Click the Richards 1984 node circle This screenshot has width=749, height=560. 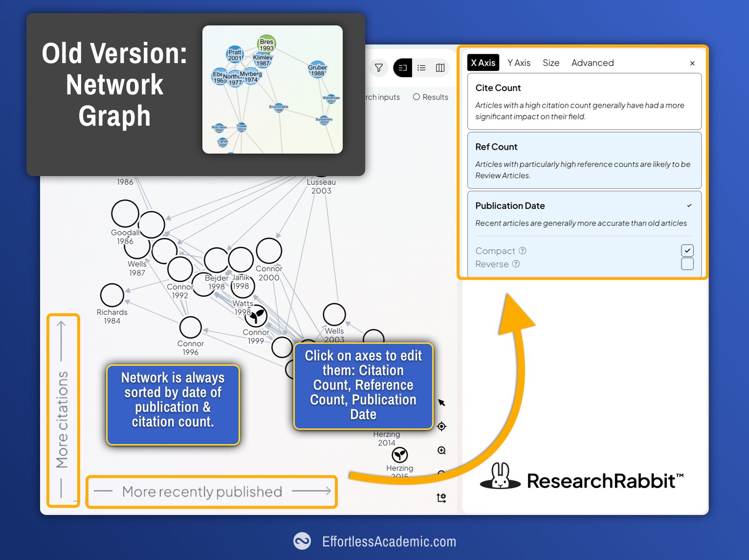pyautogui.click(x=112, y=295)
